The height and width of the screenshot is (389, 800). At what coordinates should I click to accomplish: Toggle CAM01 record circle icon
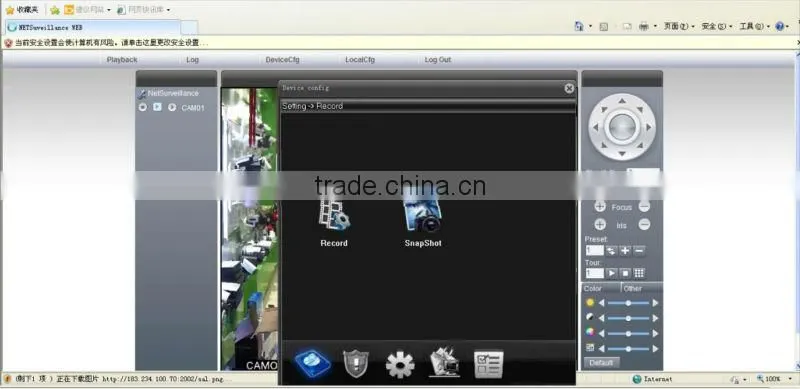(143, 107)
